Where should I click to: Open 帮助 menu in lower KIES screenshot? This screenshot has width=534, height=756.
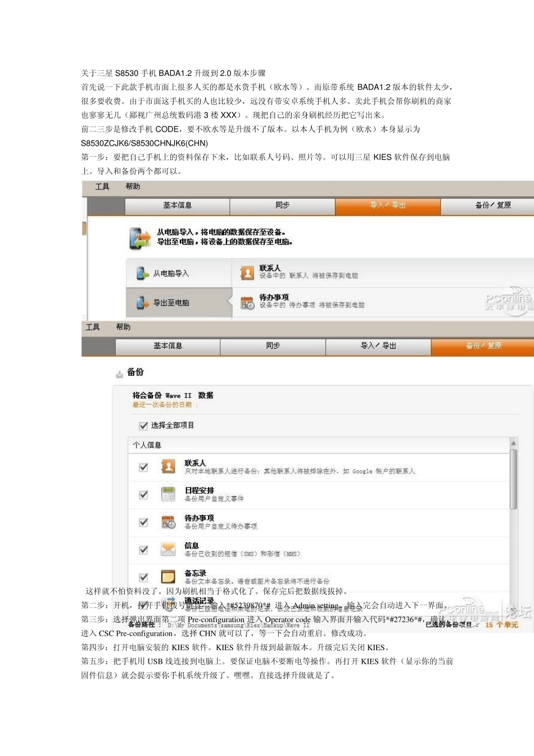(123, 327)
